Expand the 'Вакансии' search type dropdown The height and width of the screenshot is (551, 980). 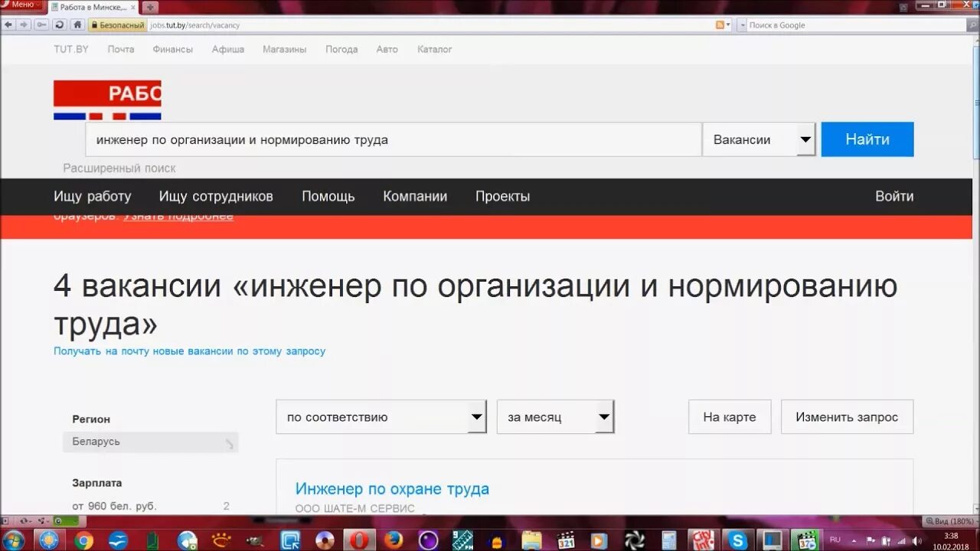(x=759, y=140)
